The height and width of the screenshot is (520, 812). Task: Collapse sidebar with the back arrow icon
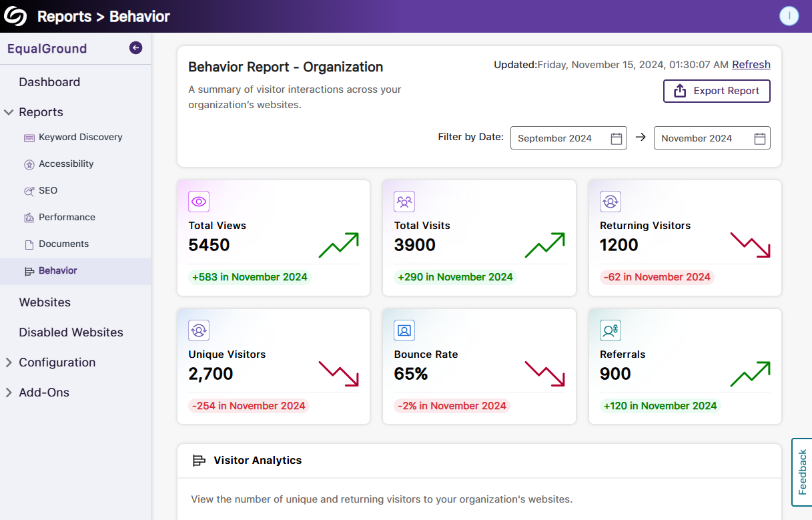(x=135, y=47)
